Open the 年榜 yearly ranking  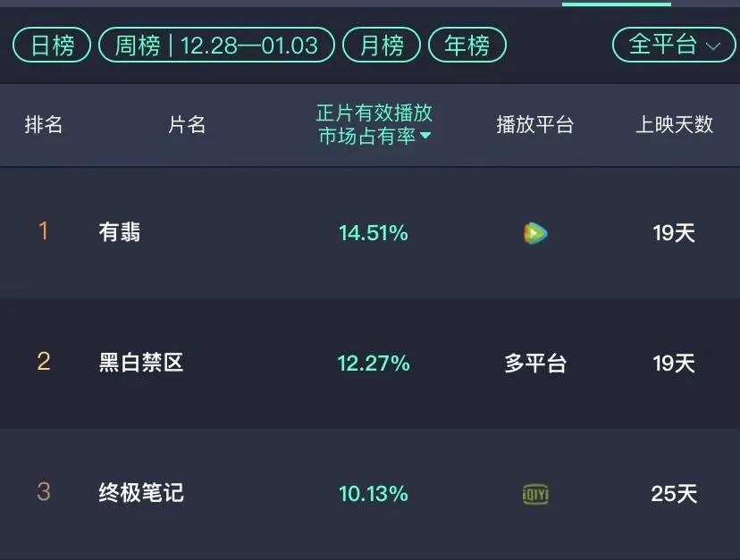pyautogui.click(x=467, y=45)
